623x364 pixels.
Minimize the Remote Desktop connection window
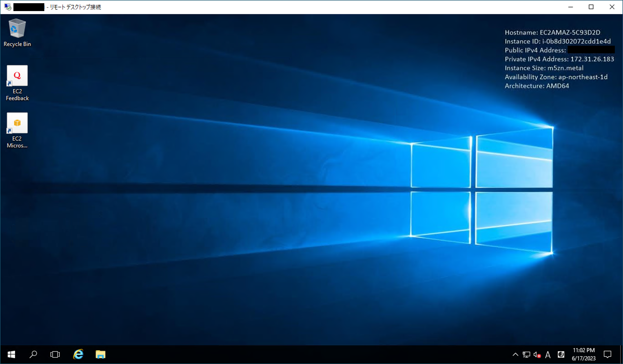pos(571,7)
